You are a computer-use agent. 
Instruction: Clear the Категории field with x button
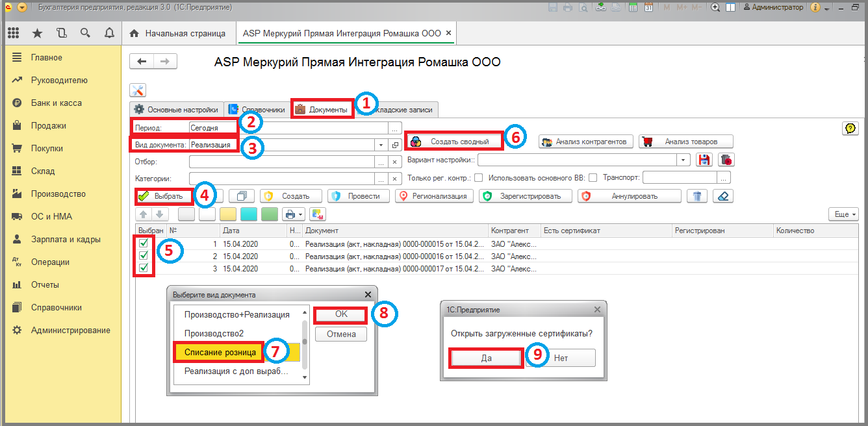point(395,179)
